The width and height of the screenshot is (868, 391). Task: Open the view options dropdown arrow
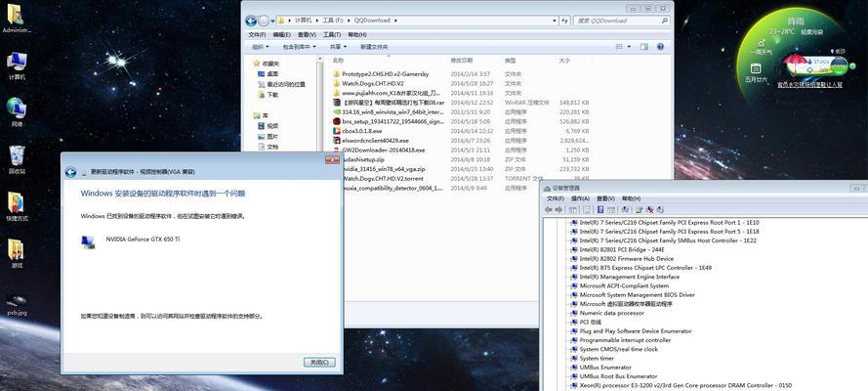pos(629,47)
